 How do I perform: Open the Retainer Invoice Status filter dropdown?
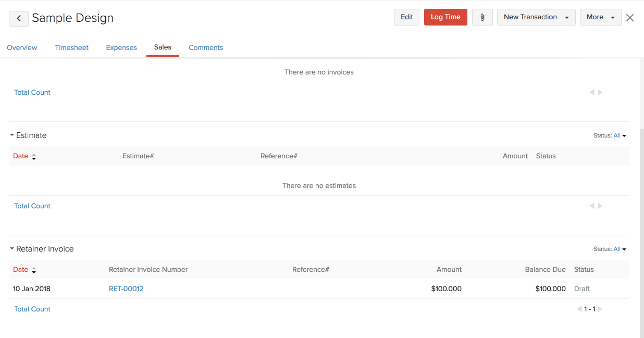pyautogui.click(x=620, y=249)
